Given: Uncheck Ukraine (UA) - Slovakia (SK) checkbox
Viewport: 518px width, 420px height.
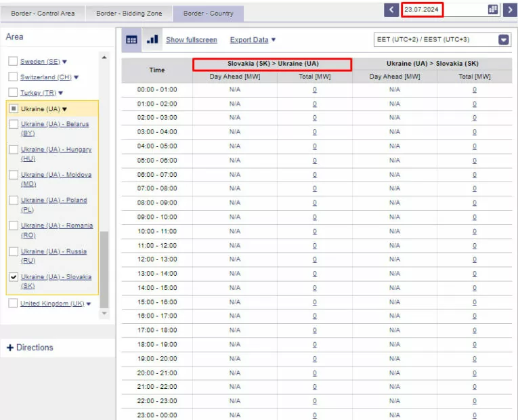Looking at the screenshot, I should [x=14, y=276].
